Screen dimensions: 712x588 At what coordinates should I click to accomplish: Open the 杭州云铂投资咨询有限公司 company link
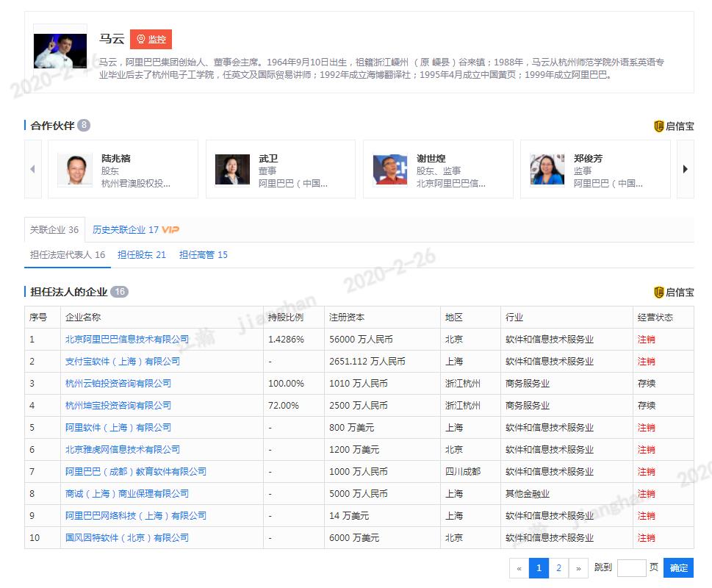click(x=120, y=383)
